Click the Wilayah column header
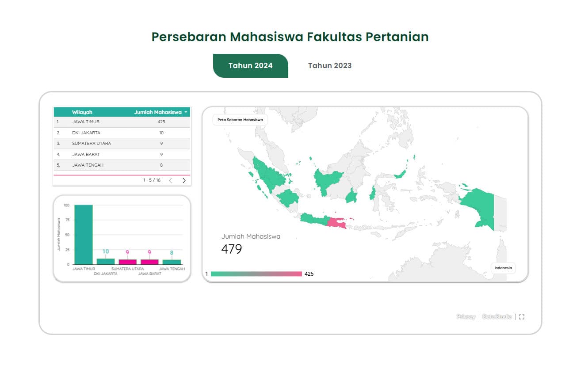 [x=82, y=112]
